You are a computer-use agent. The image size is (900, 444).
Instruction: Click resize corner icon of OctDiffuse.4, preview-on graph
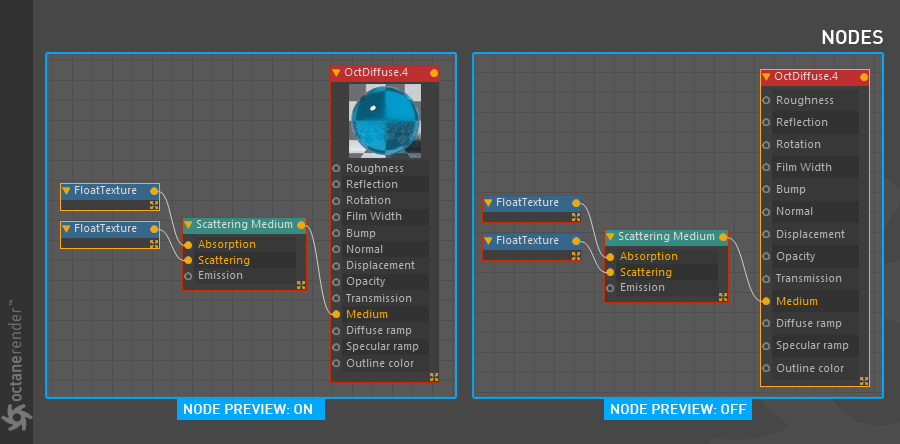point(434,377)
